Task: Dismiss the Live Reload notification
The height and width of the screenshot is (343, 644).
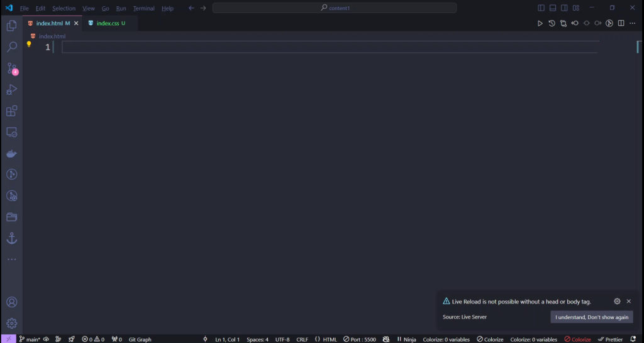Action: [x=628, y=301]
